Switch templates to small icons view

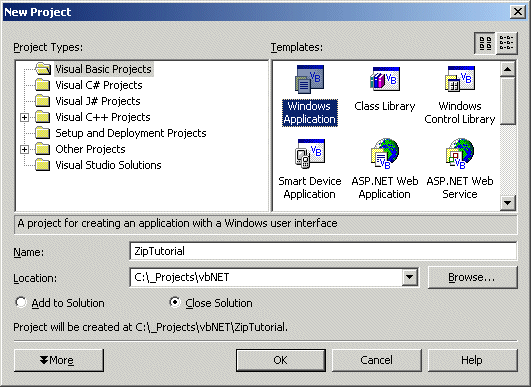[507, 43]
